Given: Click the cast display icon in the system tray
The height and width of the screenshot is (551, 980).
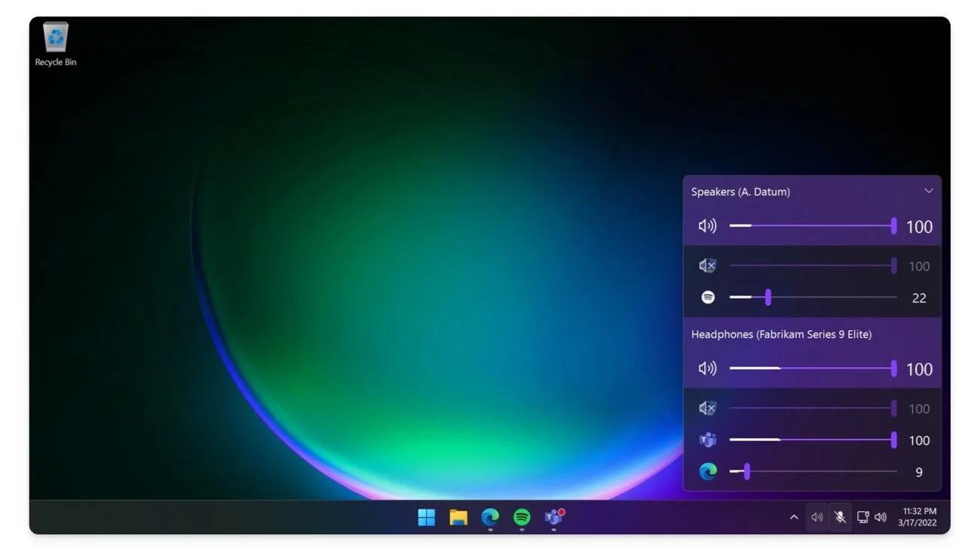Looking at the screenshot, I should click(x=862, y=517).
